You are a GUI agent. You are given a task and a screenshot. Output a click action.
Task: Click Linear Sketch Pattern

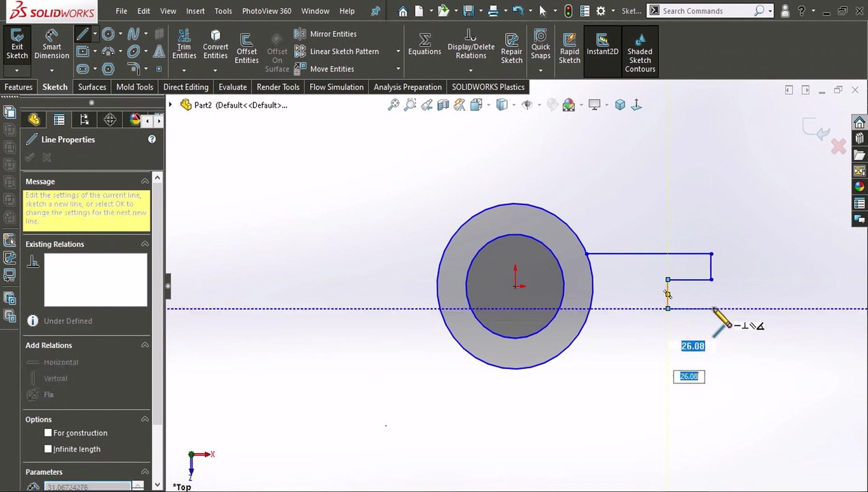(337, 51)
